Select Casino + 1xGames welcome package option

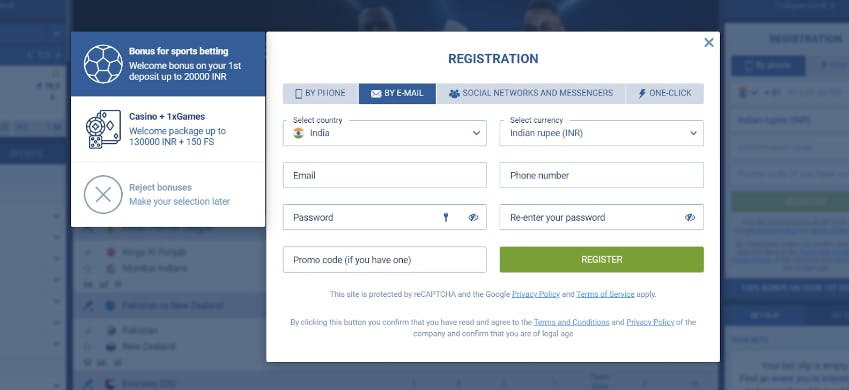point(168,129)
